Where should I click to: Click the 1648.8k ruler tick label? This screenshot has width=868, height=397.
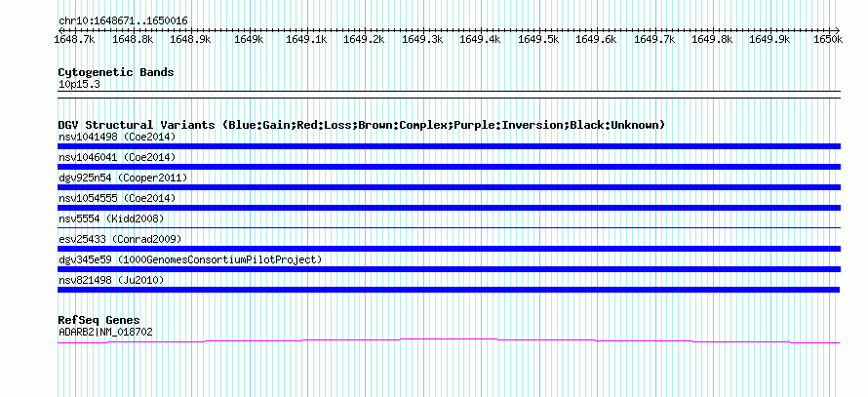133,39
